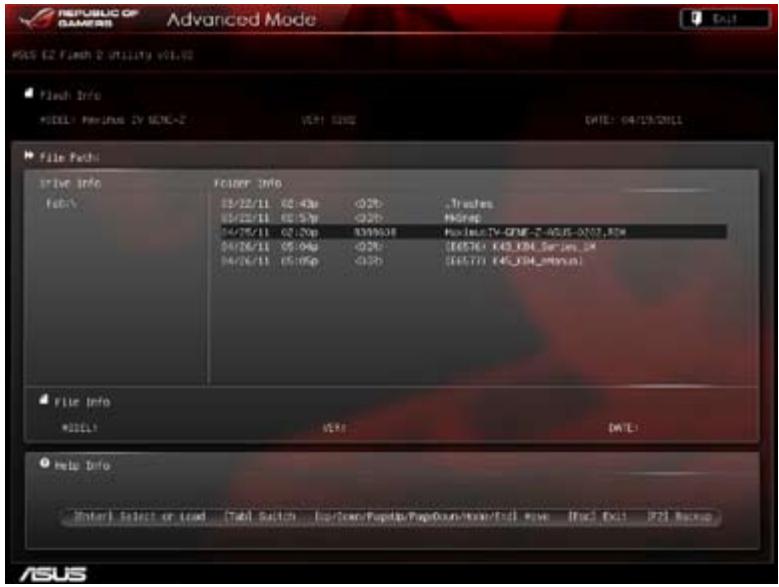Click the Advanced Mode title
Viewport: 779px width, 587px height.
[241, 19]
